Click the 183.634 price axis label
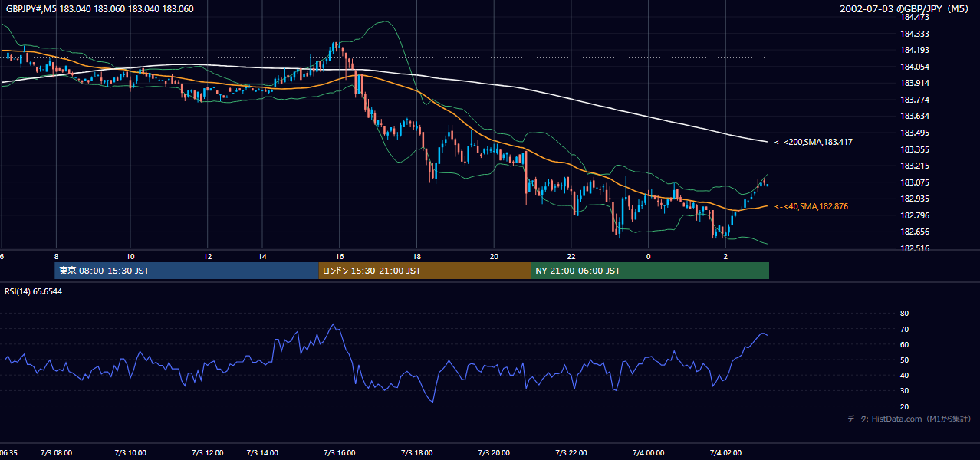Image resolution: width=980 pixels, height=460 pixels. point(915,117)
